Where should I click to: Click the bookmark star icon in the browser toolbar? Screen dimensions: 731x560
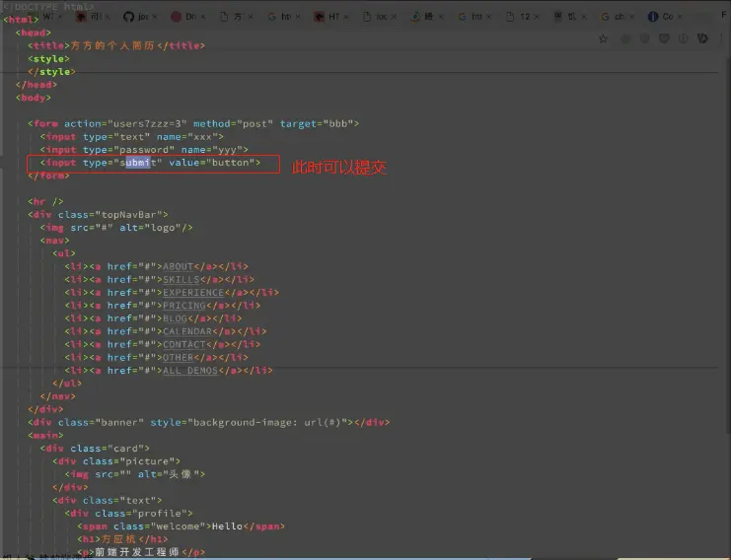click(604, 38)
